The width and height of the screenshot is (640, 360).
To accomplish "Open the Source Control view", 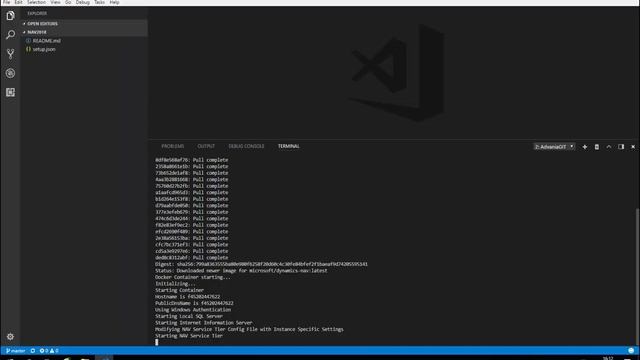I will tap(10, 54).
